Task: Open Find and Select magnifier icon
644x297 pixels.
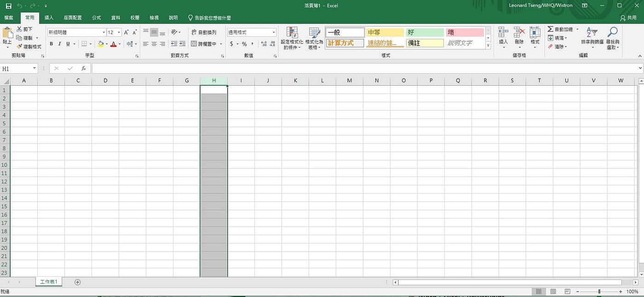Action: click(x=612, y=32)
